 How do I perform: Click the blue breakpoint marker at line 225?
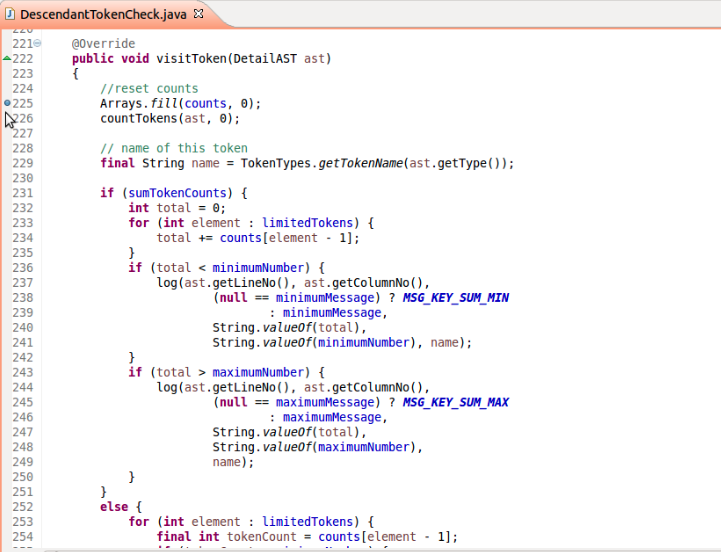(7, 103)
